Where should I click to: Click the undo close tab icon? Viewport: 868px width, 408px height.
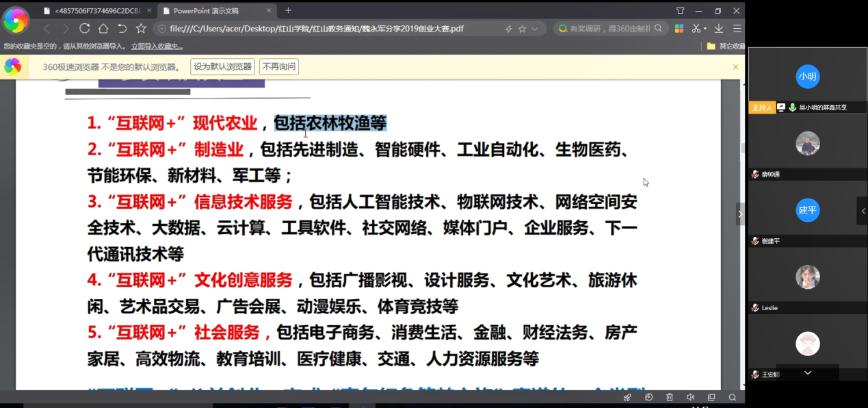click(122, 29)
